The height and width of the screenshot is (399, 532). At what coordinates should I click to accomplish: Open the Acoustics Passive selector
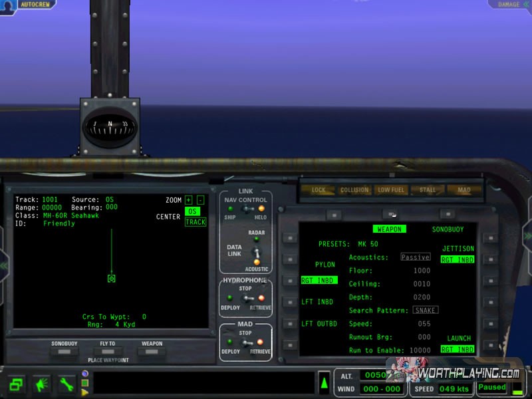tap(415, 257)
